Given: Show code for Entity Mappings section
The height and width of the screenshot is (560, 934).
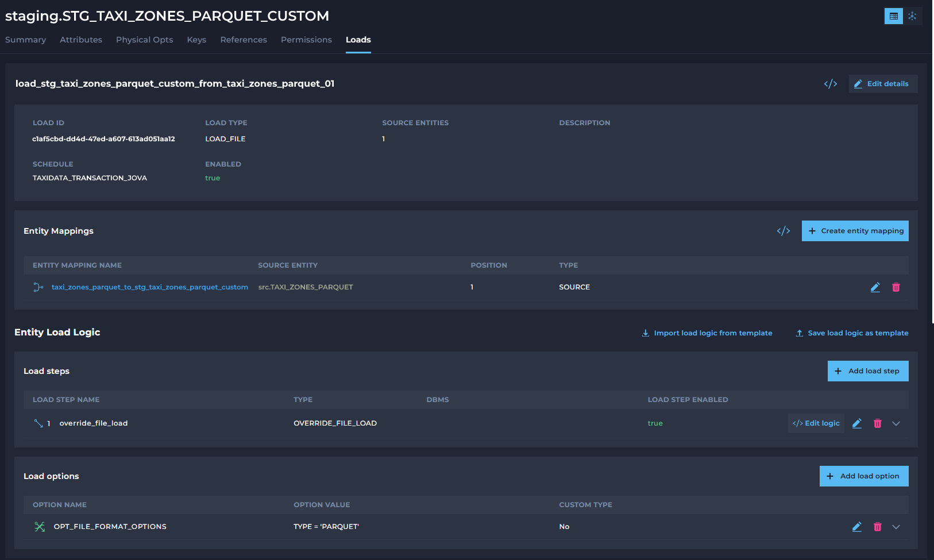Looking at the screenshot, I should click(x=784, y=231).
